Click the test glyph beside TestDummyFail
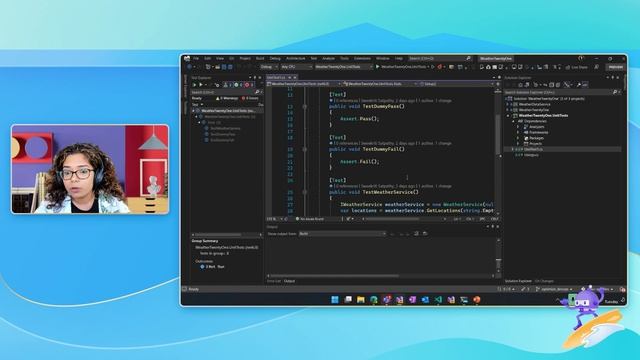Image resolution: width=640 pixels, height=360 pixels. click(x=304, y=149)
